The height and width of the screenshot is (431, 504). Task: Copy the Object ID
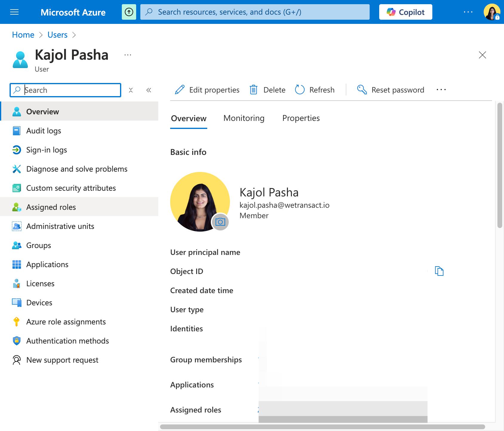pos(439,271)
